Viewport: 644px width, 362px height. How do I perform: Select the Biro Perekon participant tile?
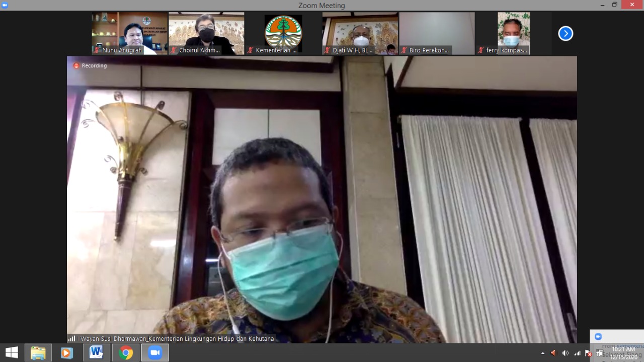[x=437, y=33]
